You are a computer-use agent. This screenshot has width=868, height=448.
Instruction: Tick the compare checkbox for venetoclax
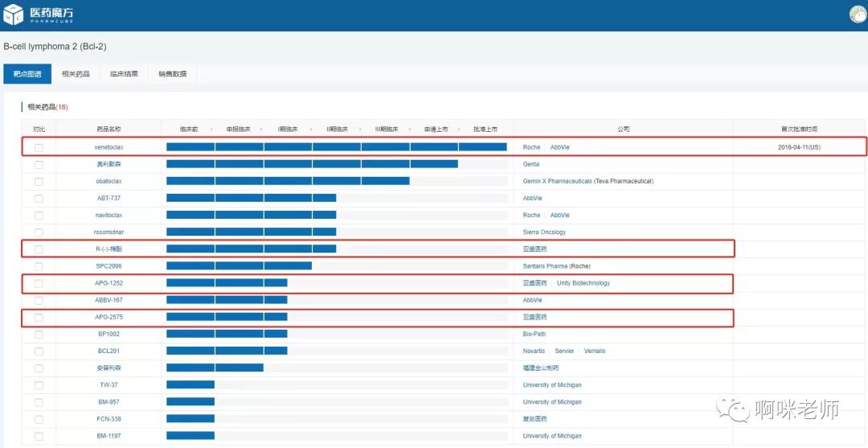coord(39,148)
